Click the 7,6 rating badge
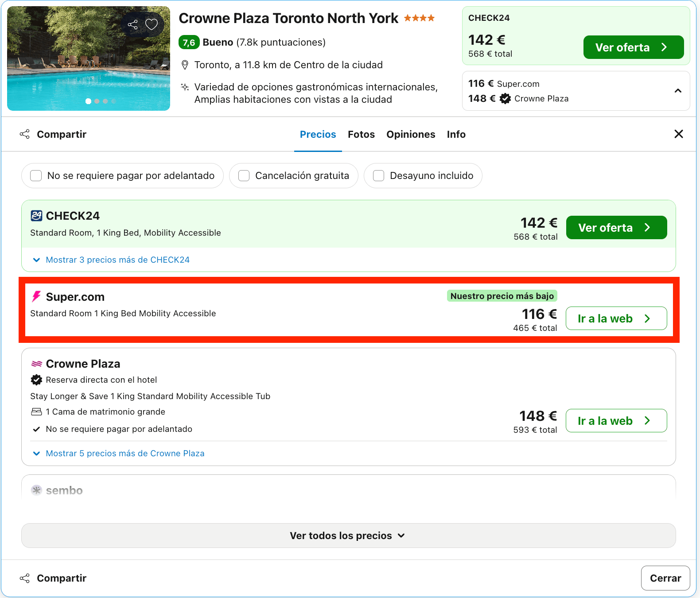Viewport: 700px width, 598px height. [189, 43]
